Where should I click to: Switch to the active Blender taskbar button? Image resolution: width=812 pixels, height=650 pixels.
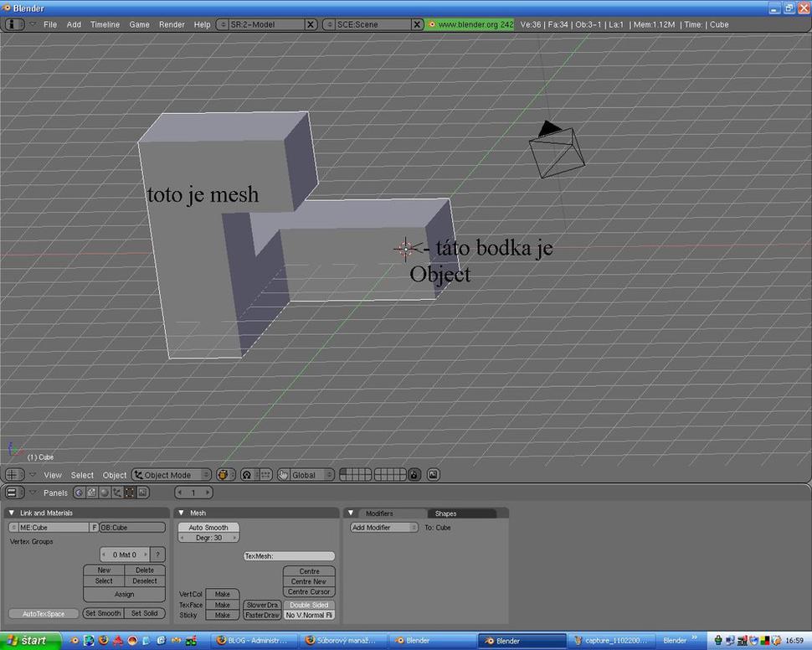pos(522,641)
